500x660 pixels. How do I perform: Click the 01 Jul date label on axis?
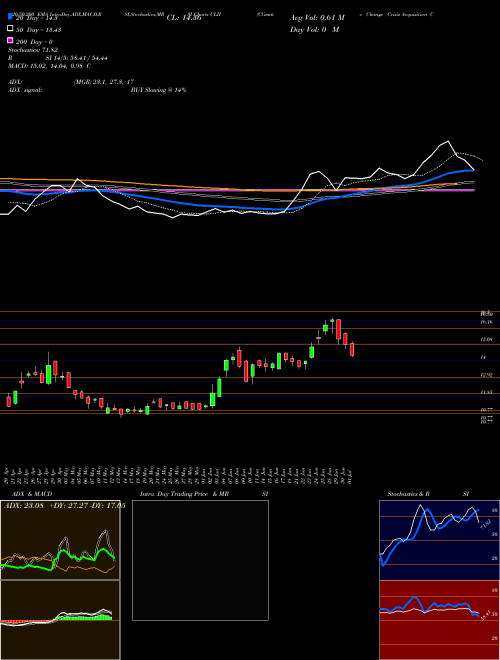point(350,475)
